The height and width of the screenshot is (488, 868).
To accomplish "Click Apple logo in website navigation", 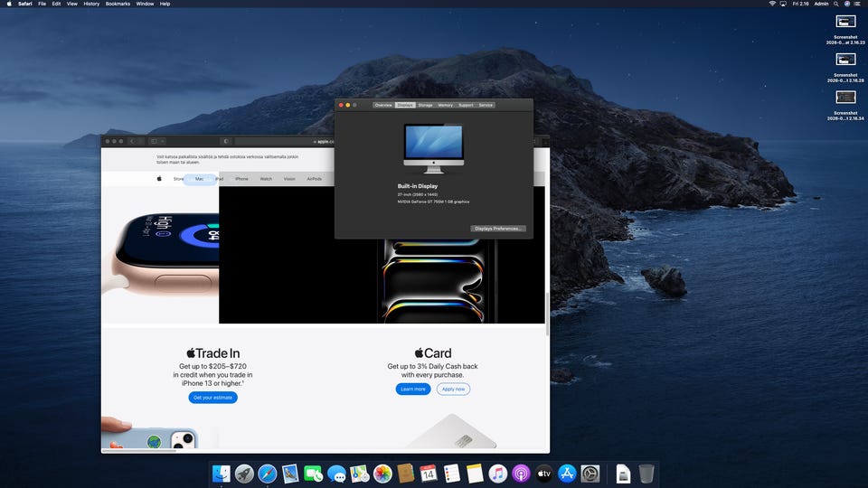I will pyautogui.click(x=159, y=179).
